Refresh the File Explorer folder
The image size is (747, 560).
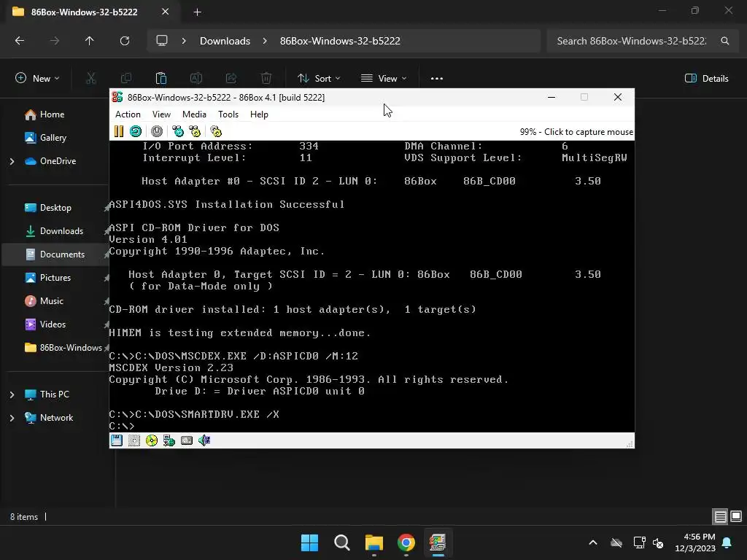pyautogui.click(x=125, y=41)
